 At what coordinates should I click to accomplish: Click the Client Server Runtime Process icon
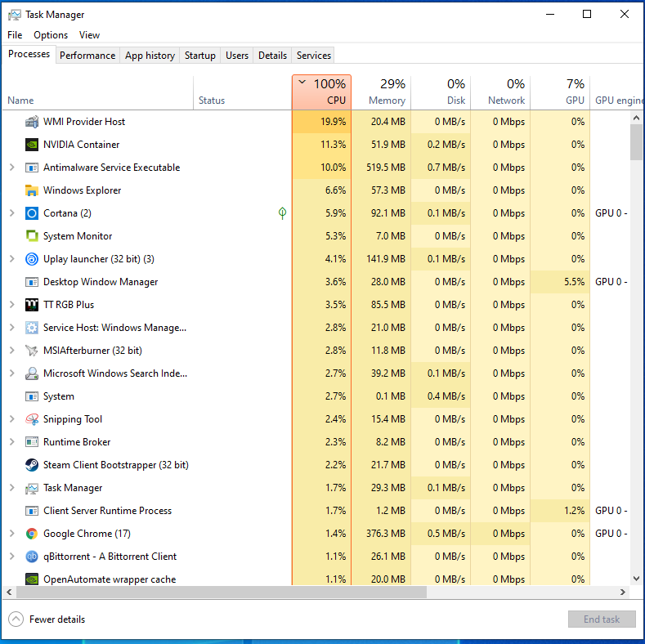click(x=32, y=511)
